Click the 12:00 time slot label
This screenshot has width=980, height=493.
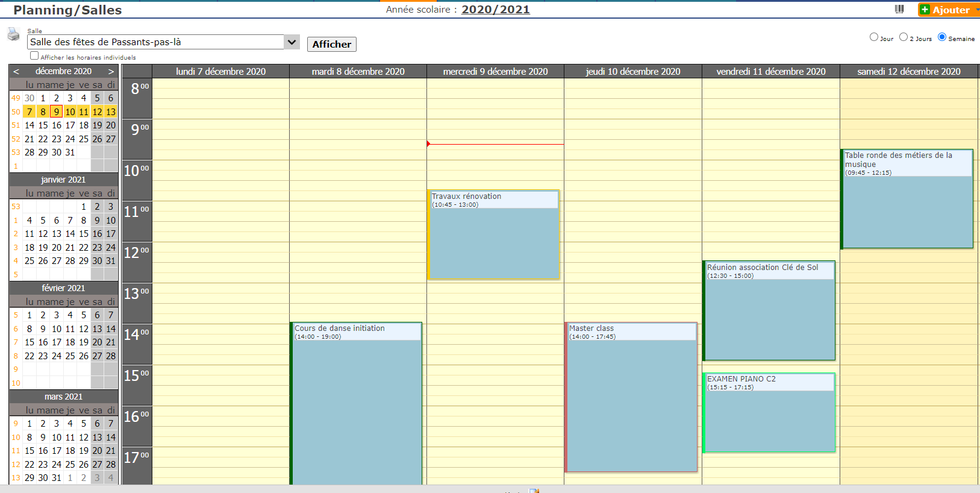[137, 262]
